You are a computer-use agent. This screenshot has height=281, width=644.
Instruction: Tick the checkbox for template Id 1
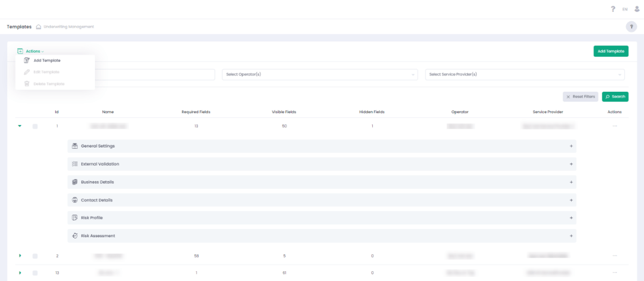(35, 126)
